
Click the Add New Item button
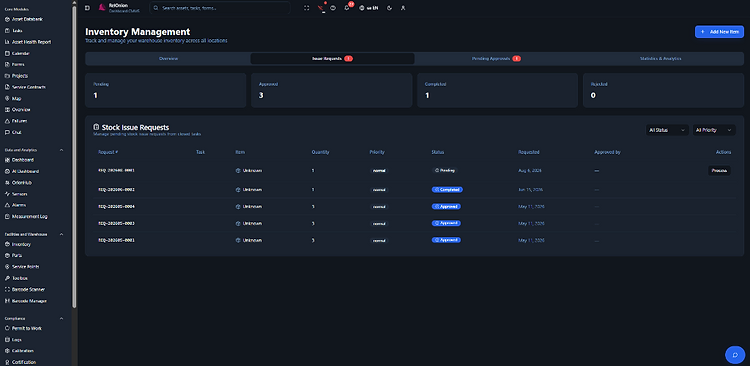(719, 32)
